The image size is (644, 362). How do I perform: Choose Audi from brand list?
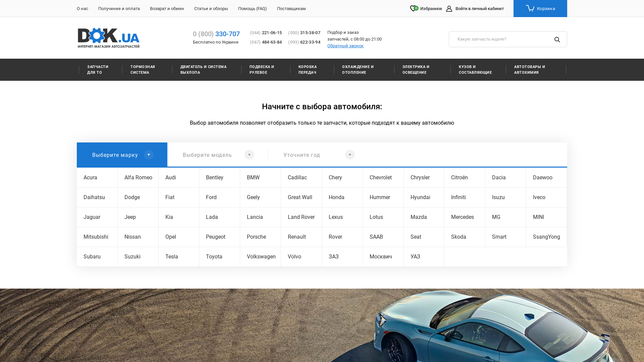[179, 177]
